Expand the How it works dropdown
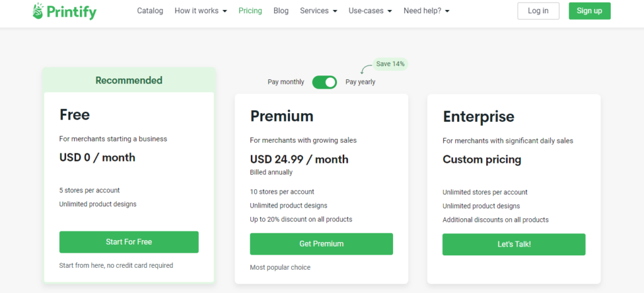This screenshot has width=644, height=293. pos(201,11)
